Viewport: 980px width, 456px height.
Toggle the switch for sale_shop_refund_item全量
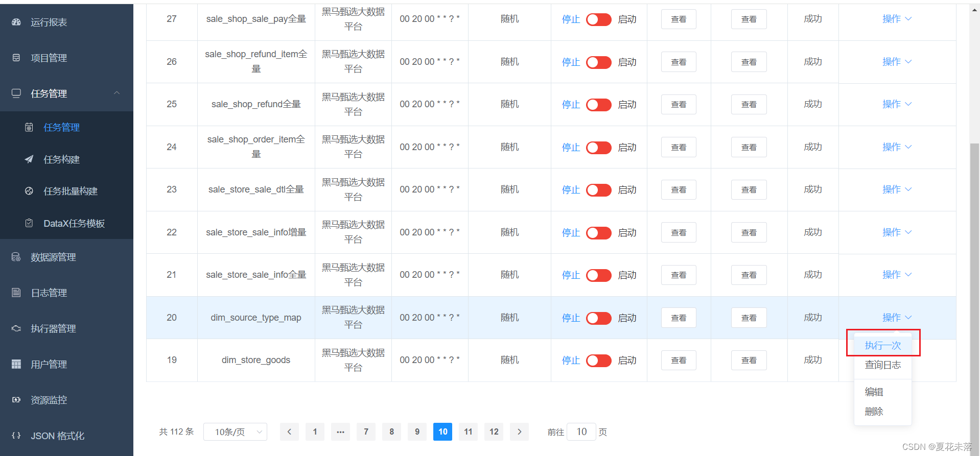pos(599,62)
